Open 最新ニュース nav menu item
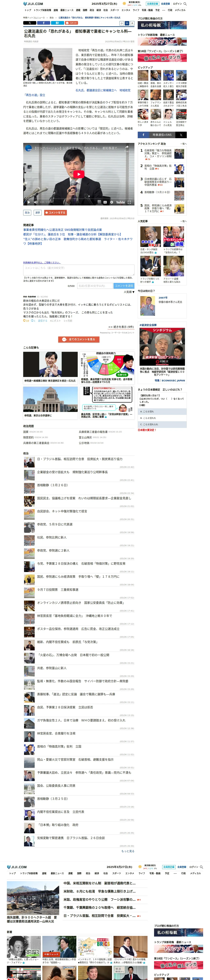The height and width of the screenshot is (980, 210). [67, 10]
